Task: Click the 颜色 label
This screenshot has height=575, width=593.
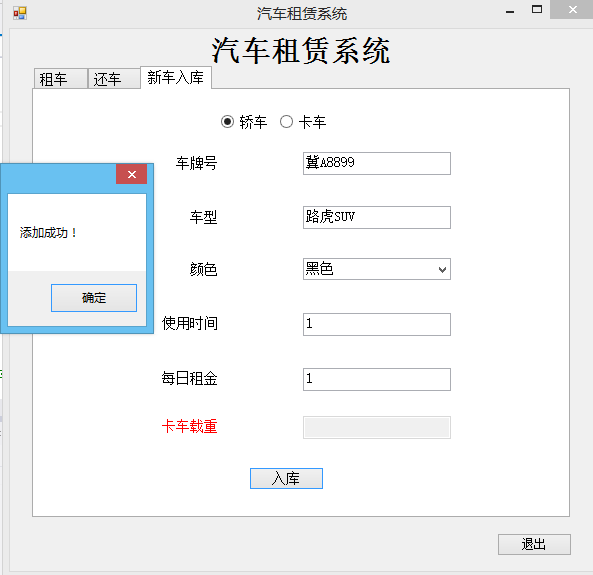Action: [203, 269]
